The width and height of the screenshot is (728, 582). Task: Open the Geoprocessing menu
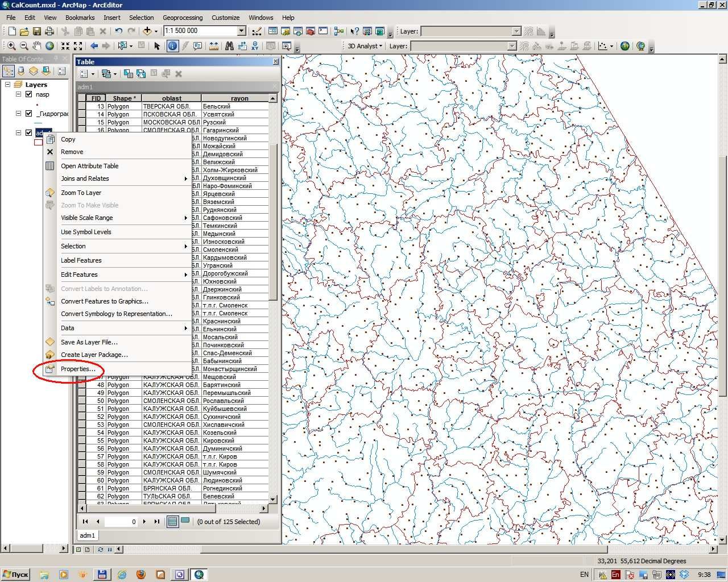pos(183,18)
